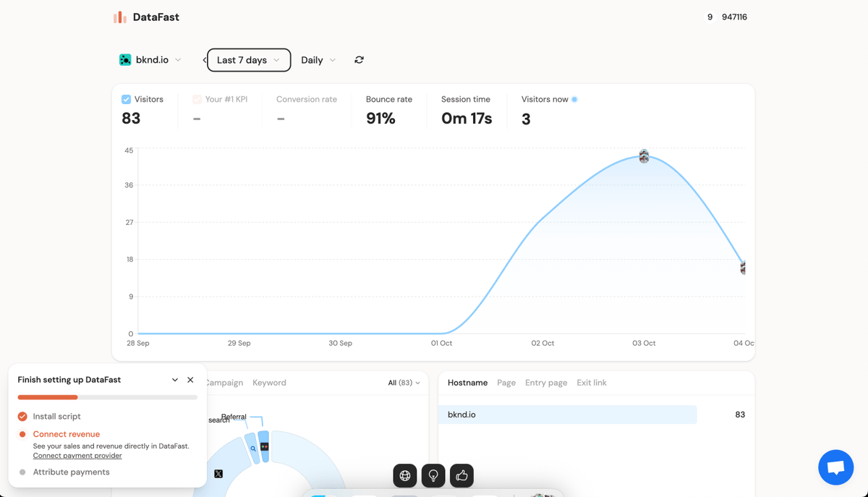Click the 947116 counter at top right

734,17
